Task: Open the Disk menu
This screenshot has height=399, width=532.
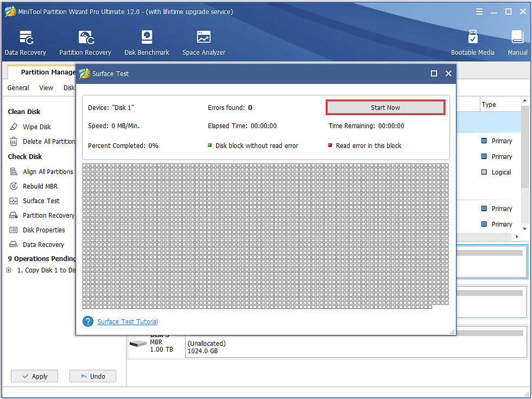Action: 69,88
